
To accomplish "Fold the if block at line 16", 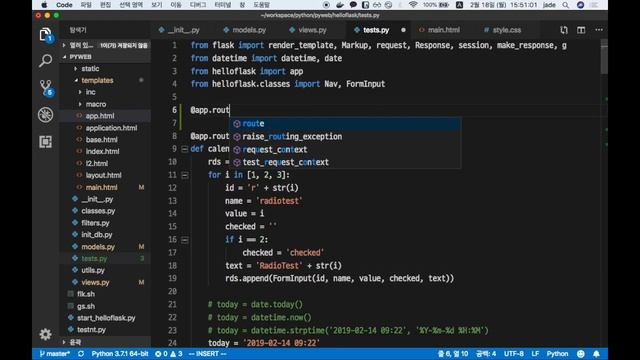I will [184, 240].
